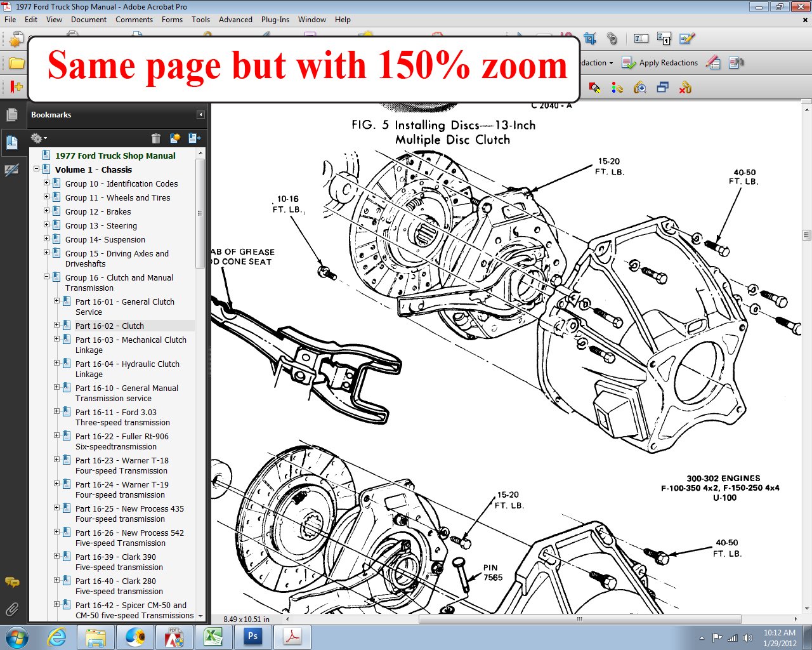Collapse the Volume 1 - Chassis node
Viewport: 812px width, 650px height.
click(x=37, y=169)
